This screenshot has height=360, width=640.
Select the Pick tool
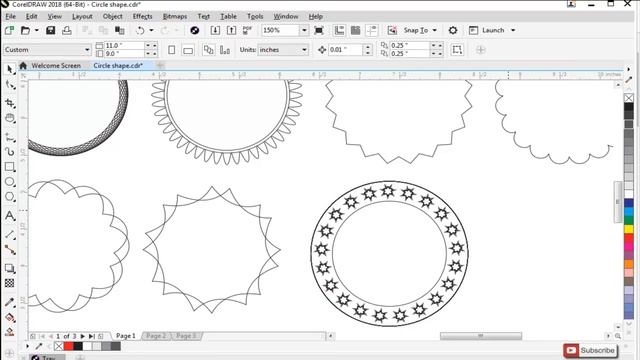pyautogui.click(x=10, y=69)
